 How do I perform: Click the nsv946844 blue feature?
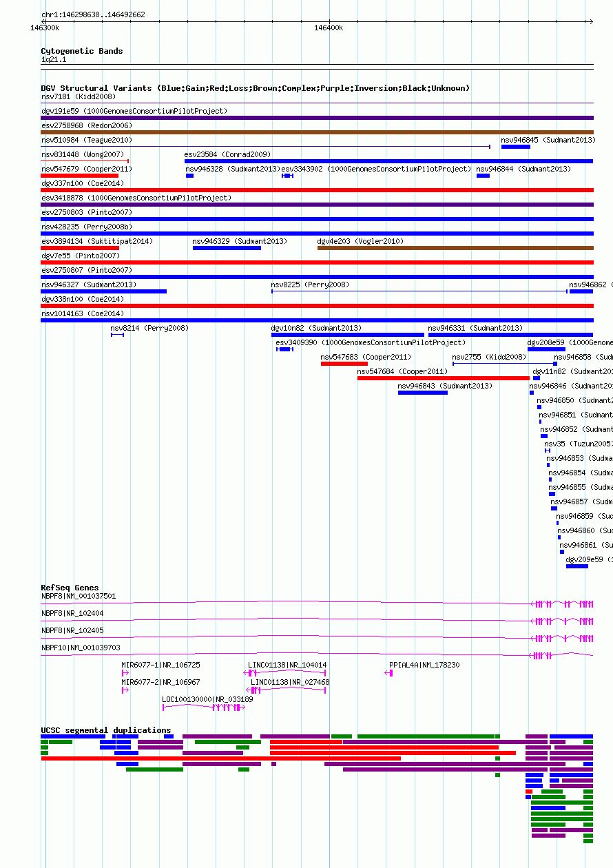[484, 176]
